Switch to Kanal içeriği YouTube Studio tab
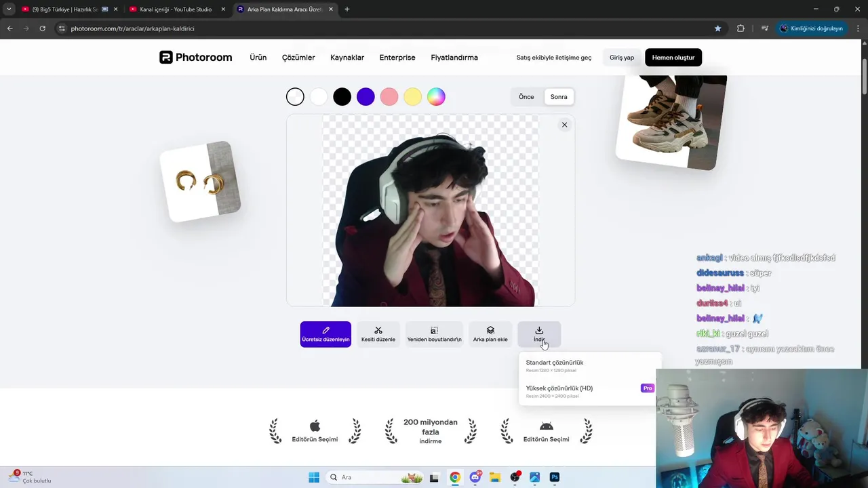Image resolution: width=868 pixels, height=488 pixels. [x=176, y=9]
